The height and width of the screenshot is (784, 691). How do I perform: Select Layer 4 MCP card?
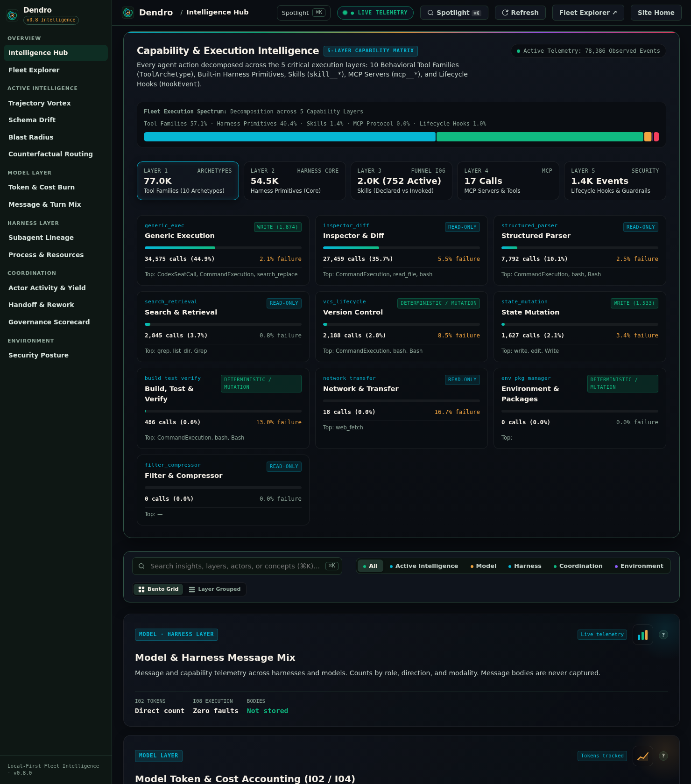point(508,181)
